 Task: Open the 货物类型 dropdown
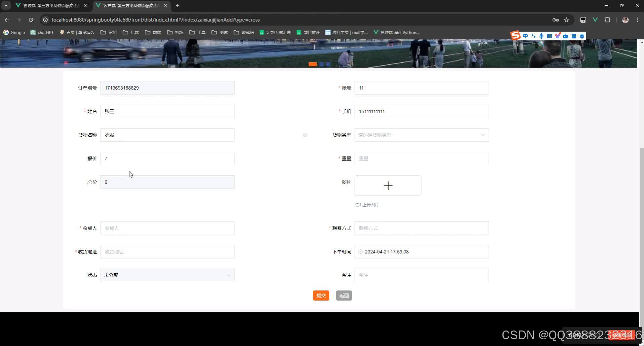click(x=421, y=135)
